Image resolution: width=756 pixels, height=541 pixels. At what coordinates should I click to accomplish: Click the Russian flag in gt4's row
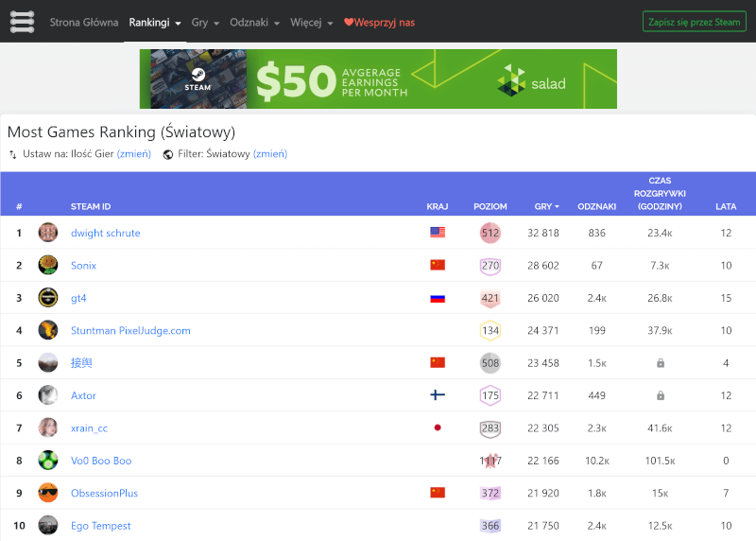coord(438,298)
